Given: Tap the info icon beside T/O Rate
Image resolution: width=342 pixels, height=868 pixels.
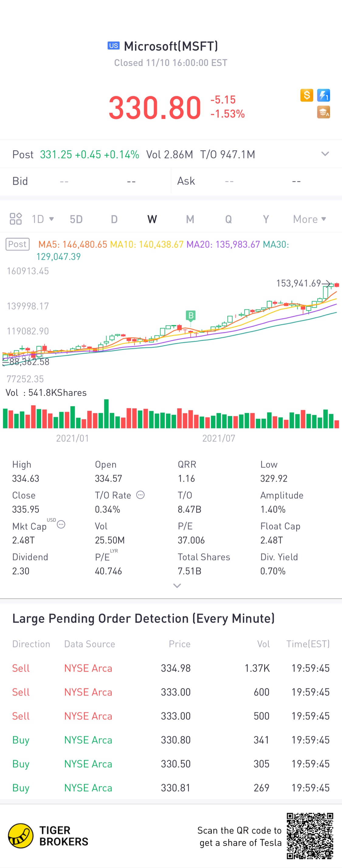Looking at the screenshot, I should coord(140,495).
